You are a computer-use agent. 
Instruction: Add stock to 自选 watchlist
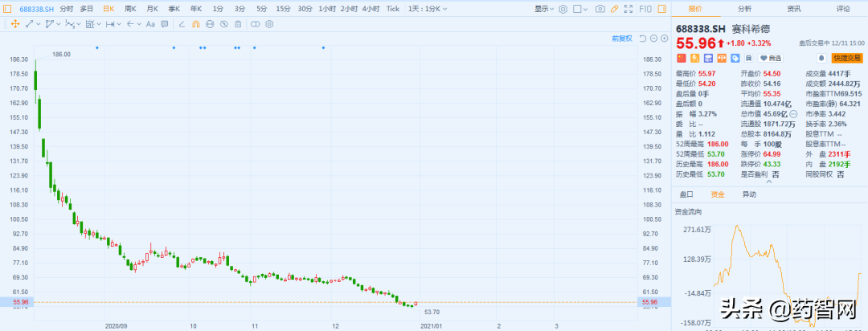[x=771, y=58]
